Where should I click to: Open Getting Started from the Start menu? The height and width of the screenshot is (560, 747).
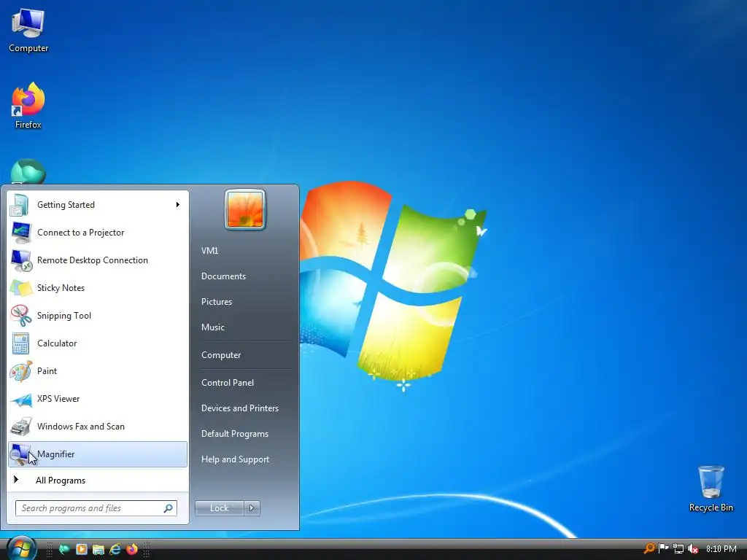[97, 205]
